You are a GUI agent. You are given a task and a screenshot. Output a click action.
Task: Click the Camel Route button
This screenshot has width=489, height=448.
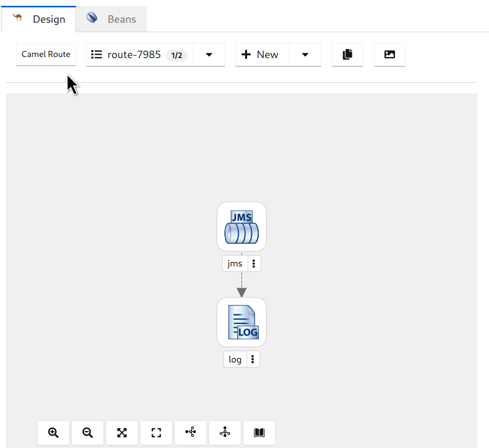point(46,54)
